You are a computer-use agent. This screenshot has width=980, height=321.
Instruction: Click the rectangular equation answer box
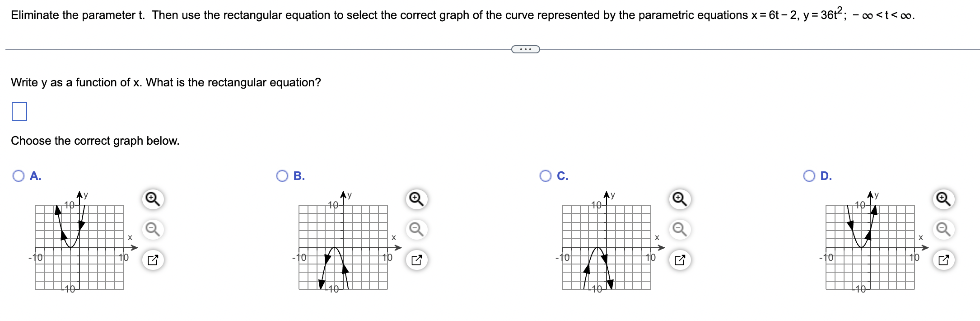tap(19, 112)
